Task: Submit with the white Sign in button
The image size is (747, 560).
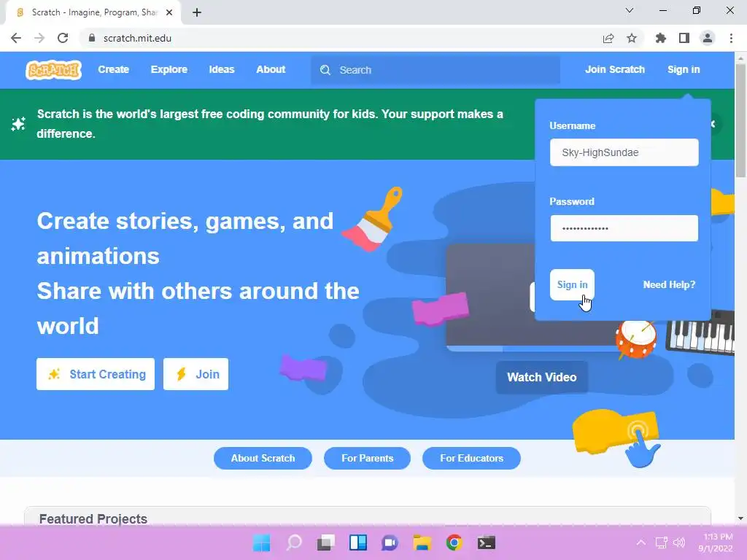Action: tap(572, 285)
